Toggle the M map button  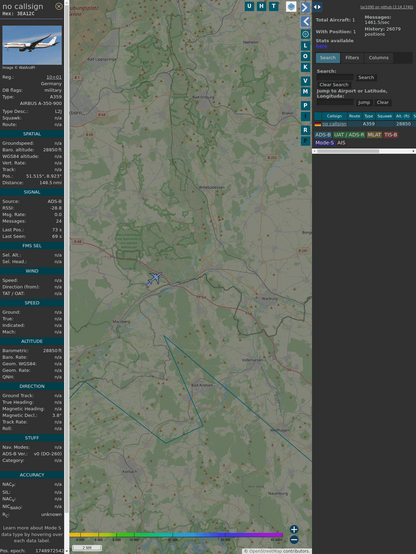[305, 92]
